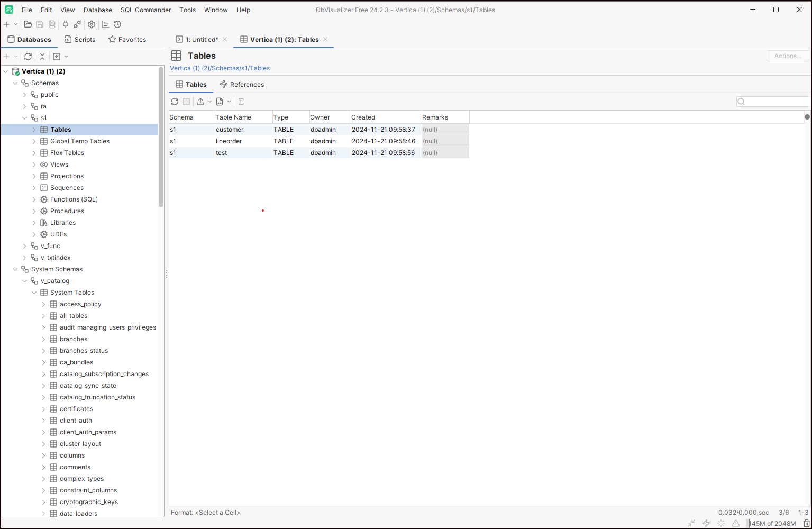Viewport: 812px width, 529px height.
Task: Collapse all tree nodes icon
Action: click(x=42, y=57)
